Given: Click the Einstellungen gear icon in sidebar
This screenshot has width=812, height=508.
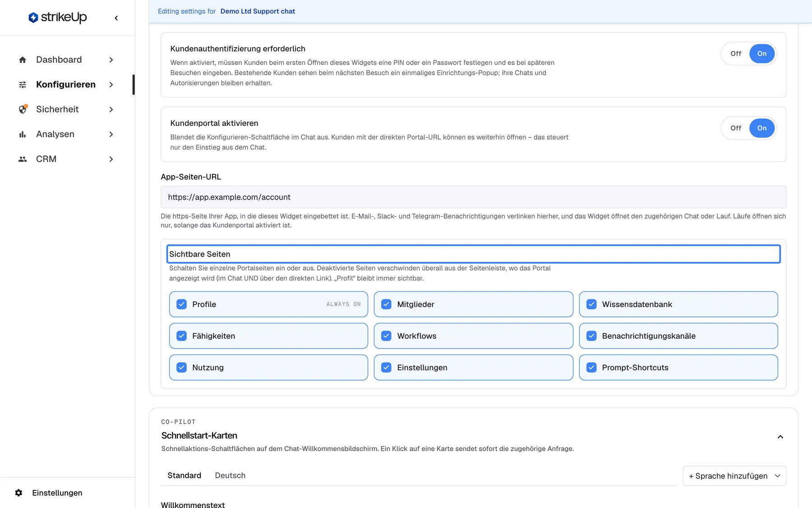Looking at the screenshot, I should click(x=18, y=493).
